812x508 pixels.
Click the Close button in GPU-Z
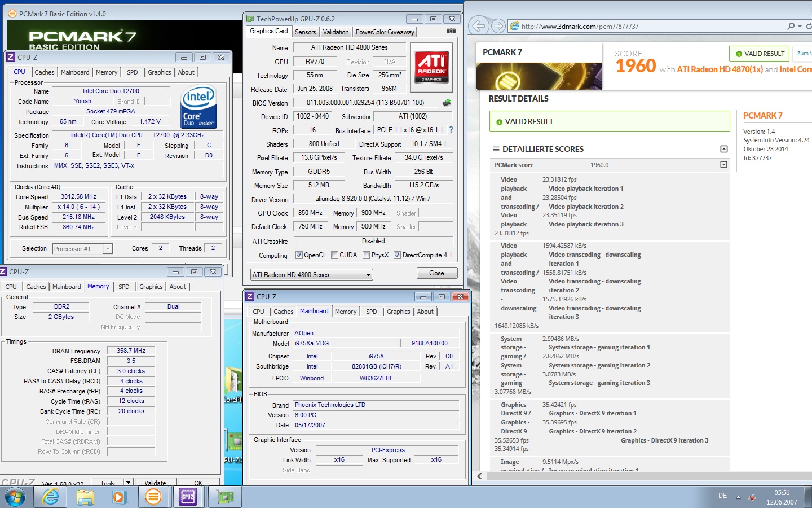coord(436,273)
